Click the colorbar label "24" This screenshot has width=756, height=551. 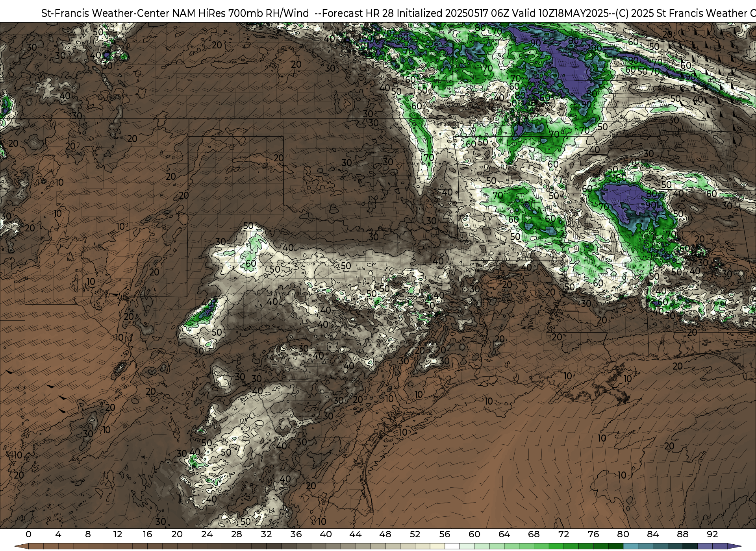207,534
